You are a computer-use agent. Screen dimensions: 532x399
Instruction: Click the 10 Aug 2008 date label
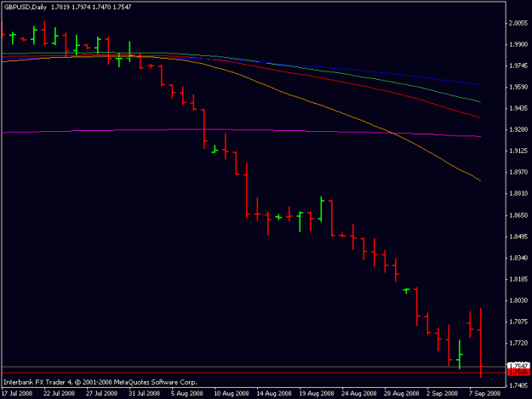pos(231,393)
